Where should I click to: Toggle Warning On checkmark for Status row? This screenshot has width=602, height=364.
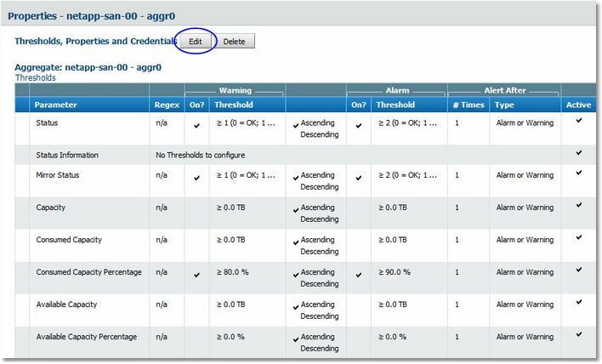(197, 126)
